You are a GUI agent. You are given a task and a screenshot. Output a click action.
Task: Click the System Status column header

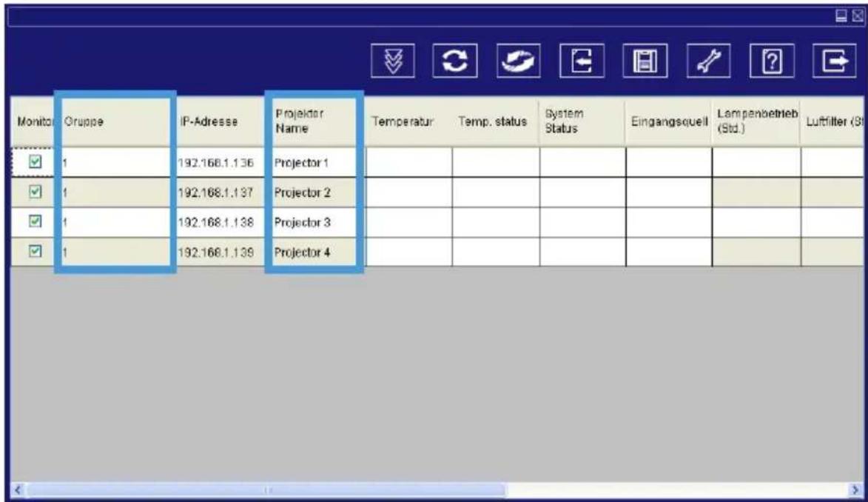tap(582, 121)
